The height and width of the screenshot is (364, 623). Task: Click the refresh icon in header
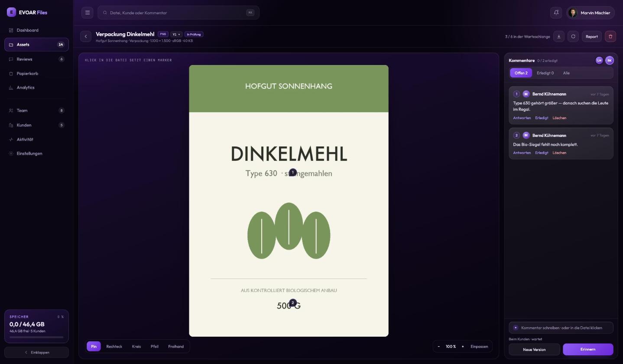pyautogui.click(x=573, y=36)
